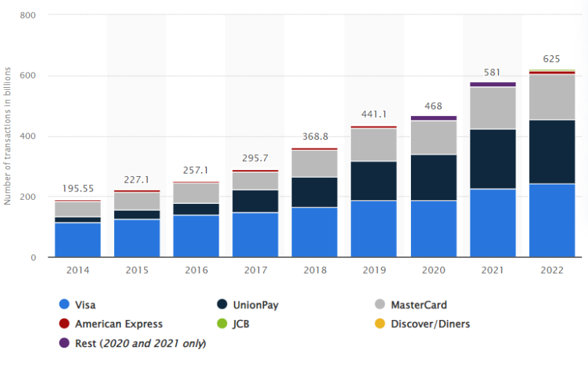588x376 pixels.
Task: Click the American Express red legend dot
Action: pos(64,323)
